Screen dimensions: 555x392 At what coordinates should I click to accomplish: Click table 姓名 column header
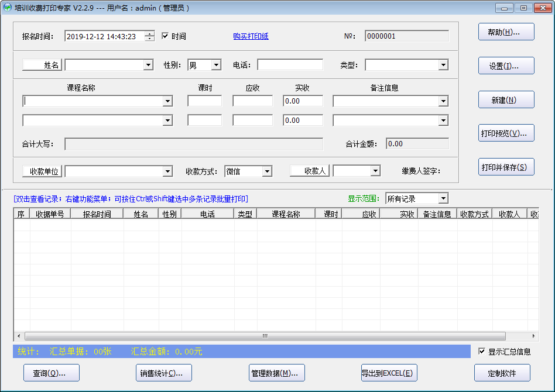click(141, 214)
